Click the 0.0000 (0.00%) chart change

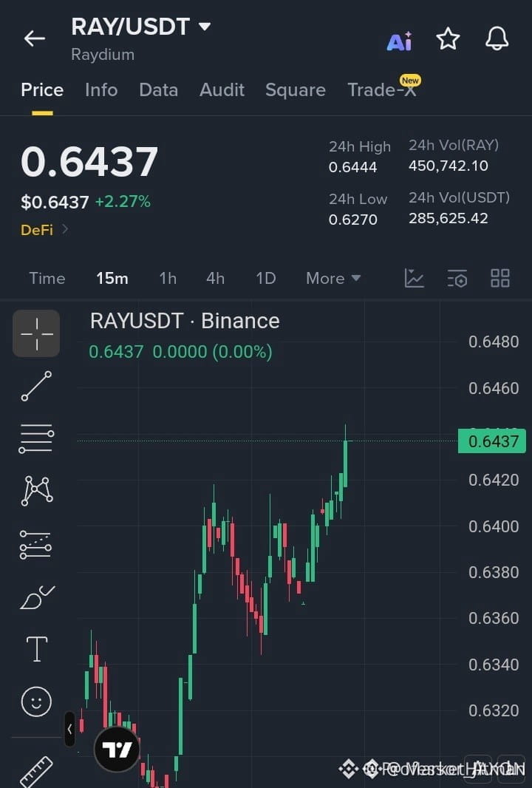tap(213, 352)
